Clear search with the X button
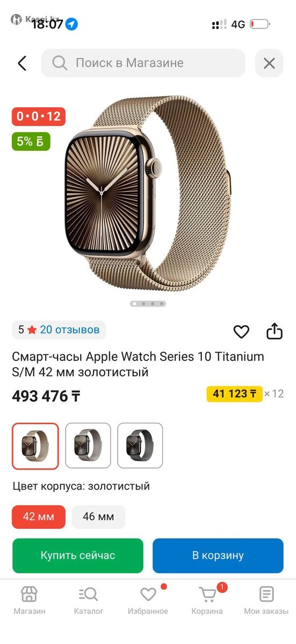Viewport: 296px width, 644px height. pyautogui.click(x=269, y=63)
